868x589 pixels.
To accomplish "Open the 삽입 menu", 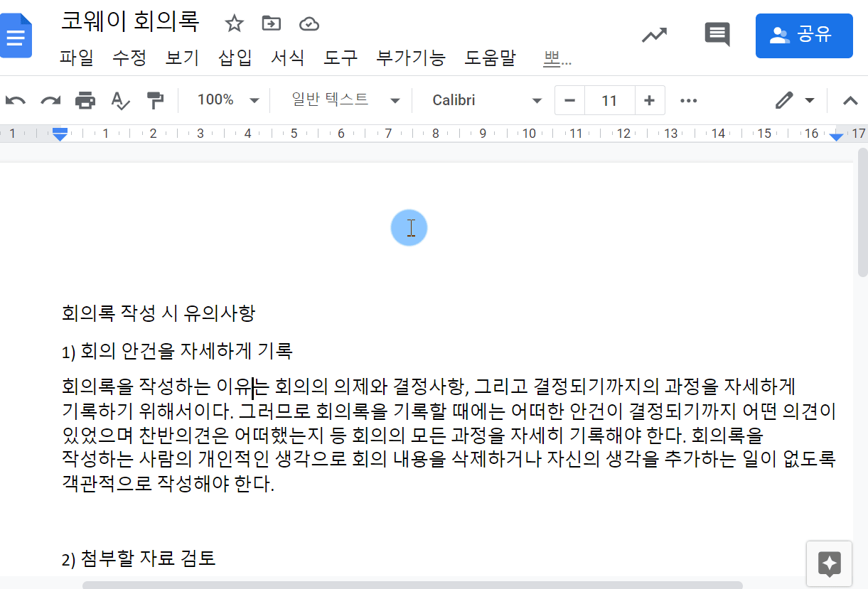I will (235, 58).
